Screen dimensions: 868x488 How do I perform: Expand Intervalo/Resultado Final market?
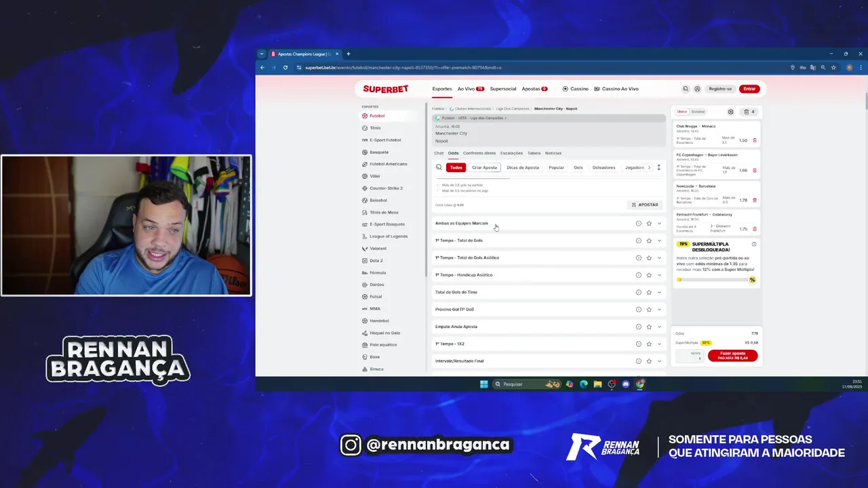coord(659,361)
